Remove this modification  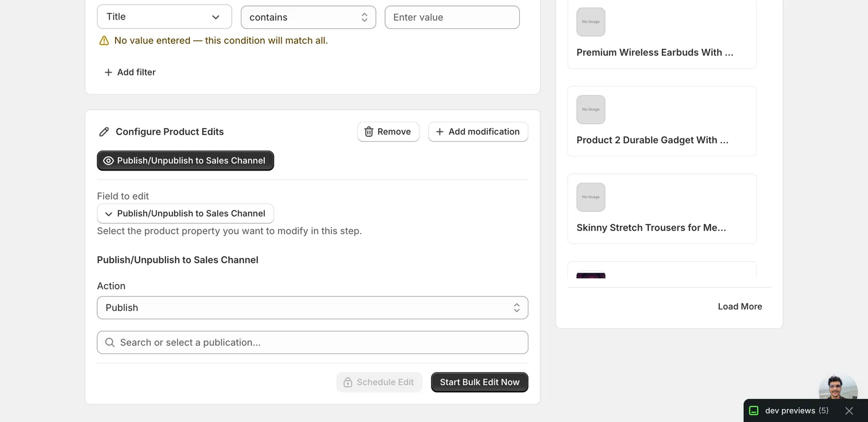coord(388,132)
